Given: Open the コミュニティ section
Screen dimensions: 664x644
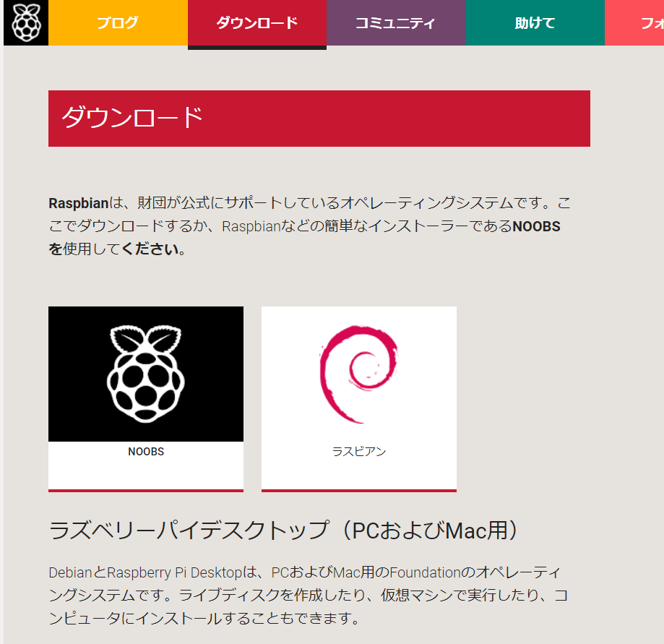Looking at the screenshot, I should [396, 22].
